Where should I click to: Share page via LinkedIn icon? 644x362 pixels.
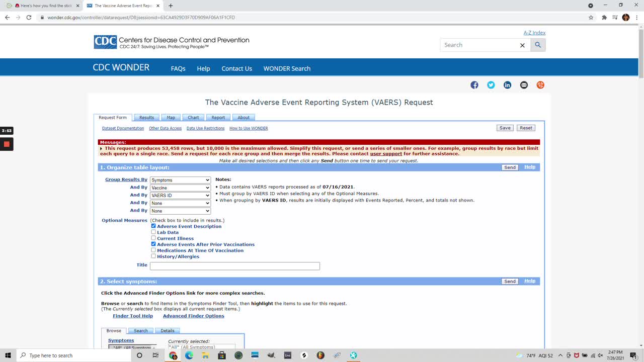coord(507,85)
